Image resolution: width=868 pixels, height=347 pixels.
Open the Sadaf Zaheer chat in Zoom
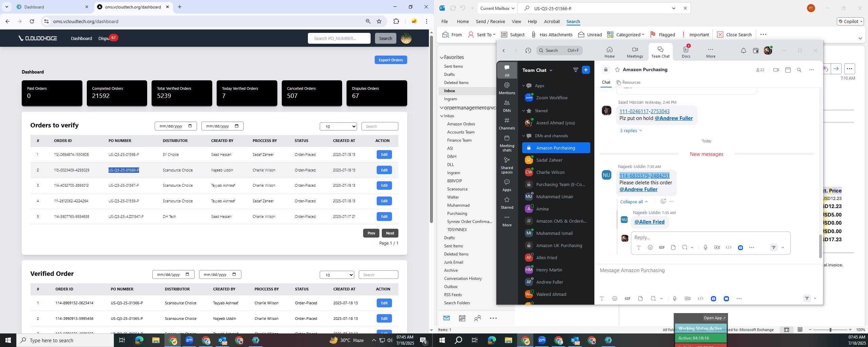(x=556, y=160)
